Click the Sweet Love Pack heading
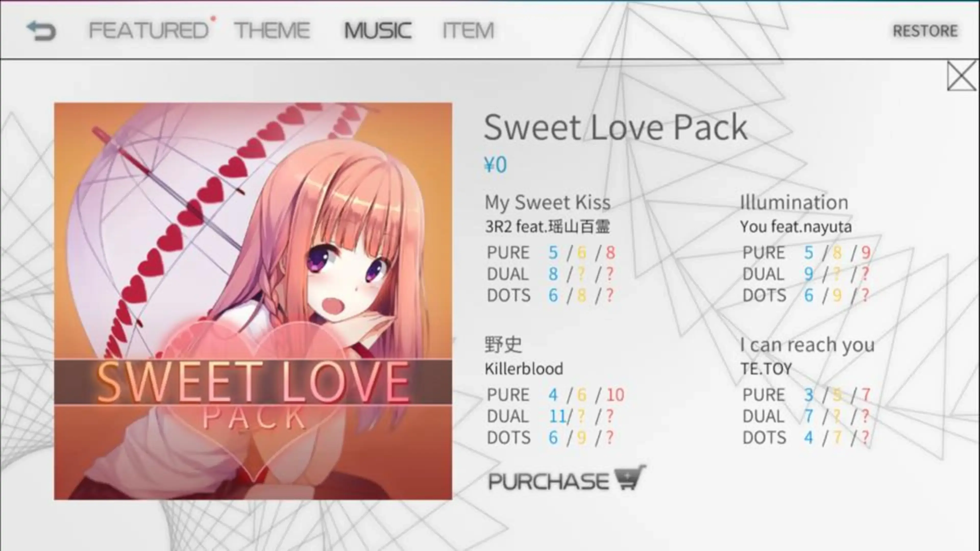This screenshot has height=551, width=980. tap(616, 127)
